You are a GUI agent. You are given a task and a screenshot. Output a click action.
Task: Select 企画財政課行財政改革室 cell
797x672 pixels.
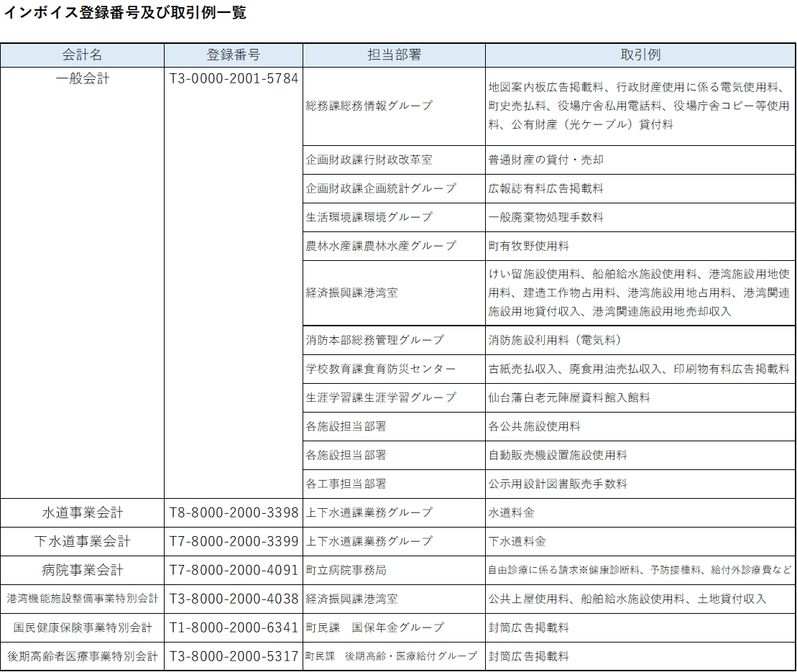[x=394, y=160]
